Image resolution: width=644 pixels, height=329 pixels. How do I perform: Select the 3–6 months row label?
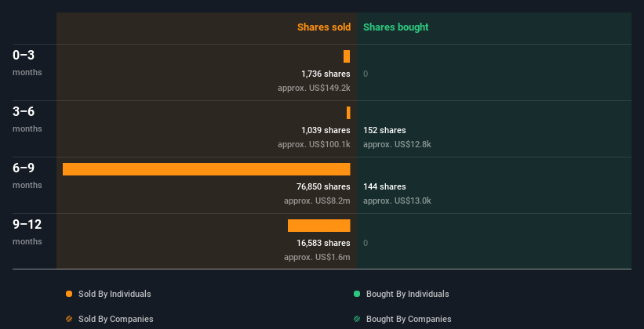click(27, 119)
